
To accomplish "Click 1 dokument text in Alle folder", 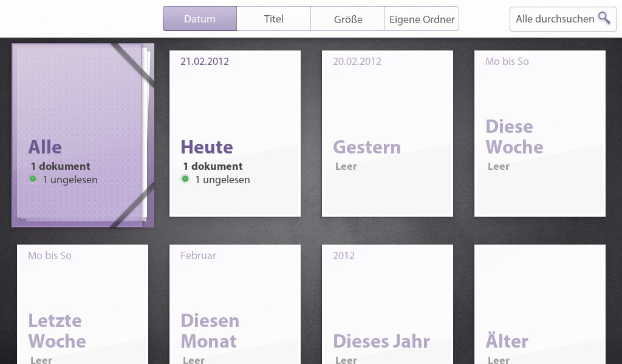I will tap(60, 166).
